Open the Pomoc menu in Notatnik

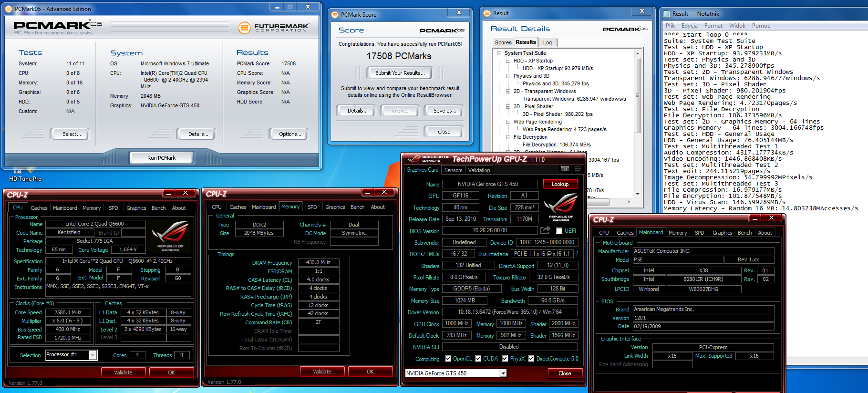click(x=761, y=26)
